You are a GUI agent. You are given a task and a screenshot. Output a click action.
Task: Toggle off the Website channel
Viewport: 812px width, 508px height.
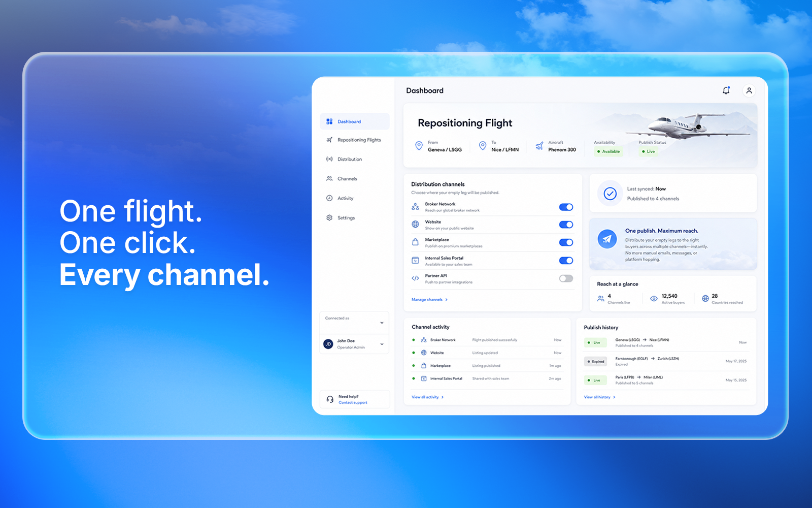coord(566,225)
